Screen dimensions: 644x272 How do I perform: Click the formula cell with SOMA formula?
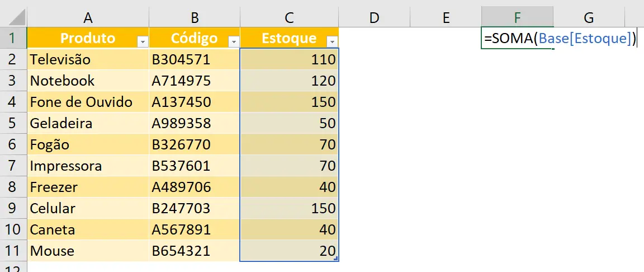[517, 39]
